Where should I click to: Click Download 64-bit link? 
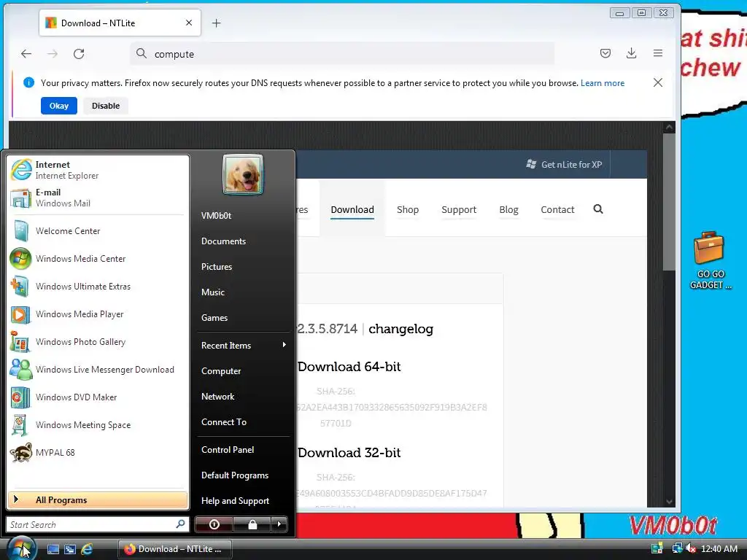(349, 367)
